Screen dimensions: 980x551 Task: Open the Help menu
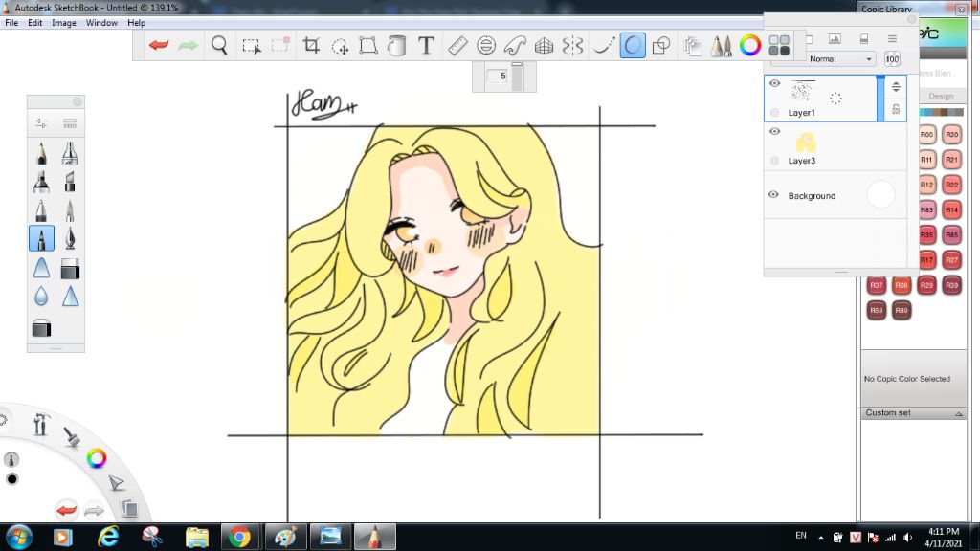coord(136,23)
